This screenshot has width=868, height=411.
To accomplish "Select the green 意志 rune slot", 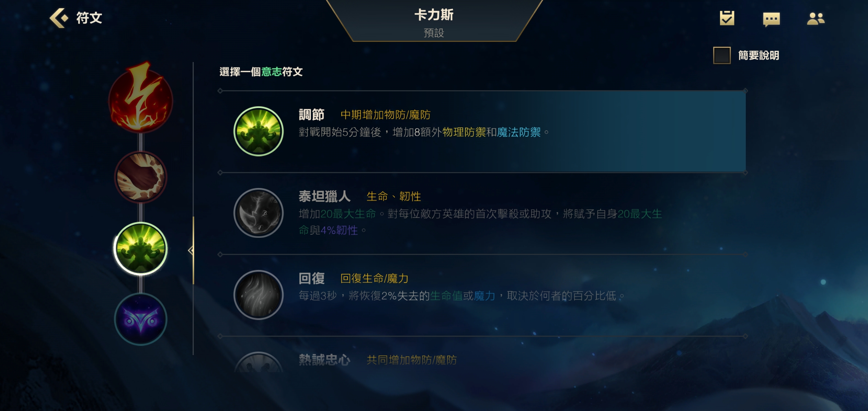I will pyautogui.click(x=140, y=249).
